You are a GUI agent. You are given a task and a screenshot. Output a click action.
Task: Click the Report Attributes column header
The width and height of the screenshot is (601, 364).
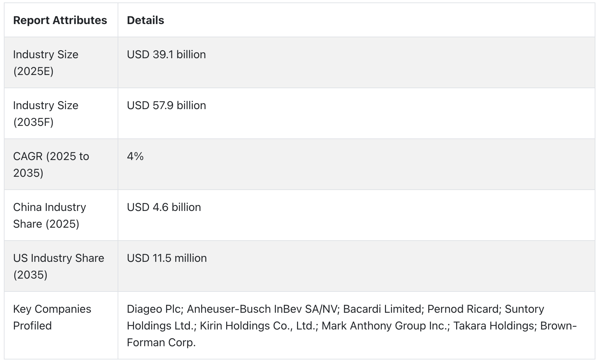[60, 20]
